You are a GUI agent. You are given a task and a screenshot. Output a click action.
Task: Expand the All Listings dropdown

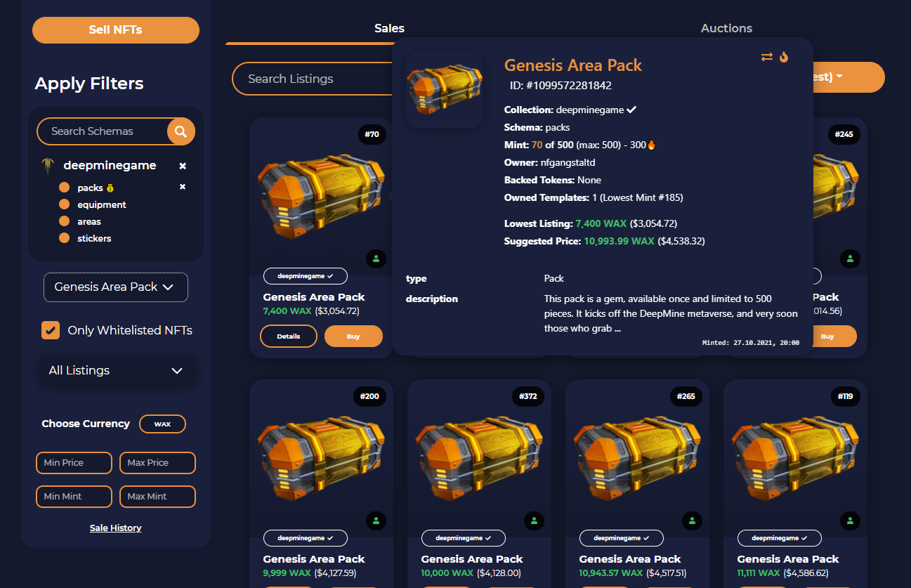coord(116,370)
